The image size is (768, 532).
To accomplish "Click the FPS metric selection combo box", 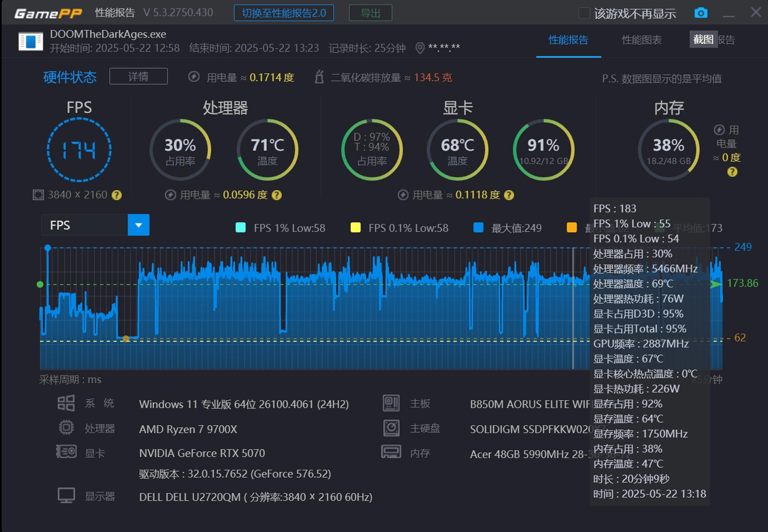I will point(84,225).
